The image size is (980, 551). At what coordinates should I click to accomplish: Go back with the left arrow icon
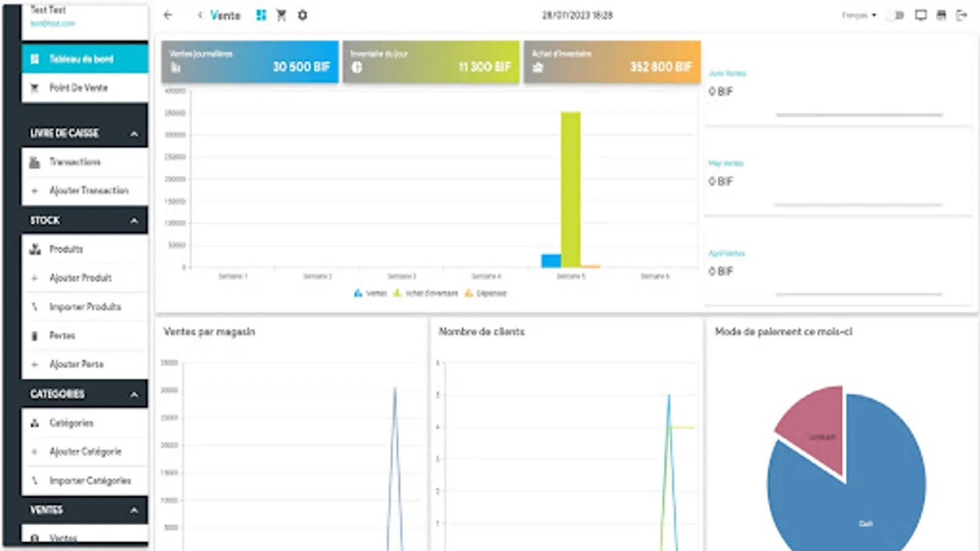click(168, 15)
